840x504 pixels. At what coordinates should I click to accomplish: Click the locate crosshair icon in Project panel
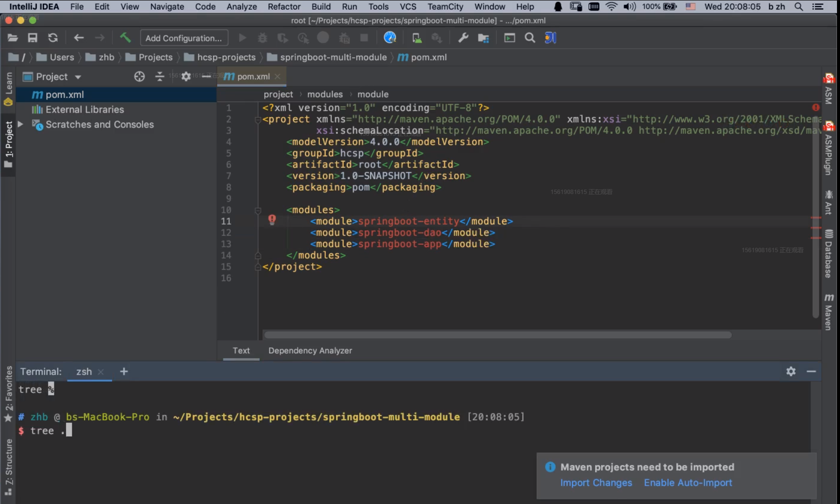click(x=139, y=77)
